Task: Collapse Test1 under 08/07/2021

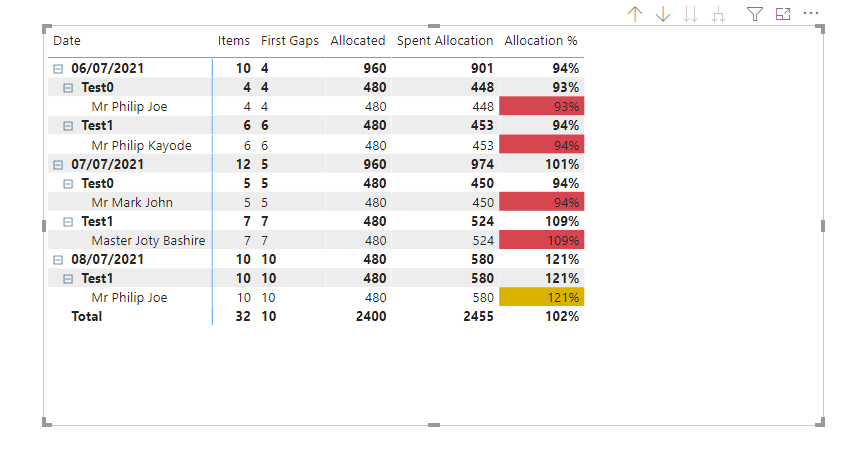Action: click(x=68, y=278)
